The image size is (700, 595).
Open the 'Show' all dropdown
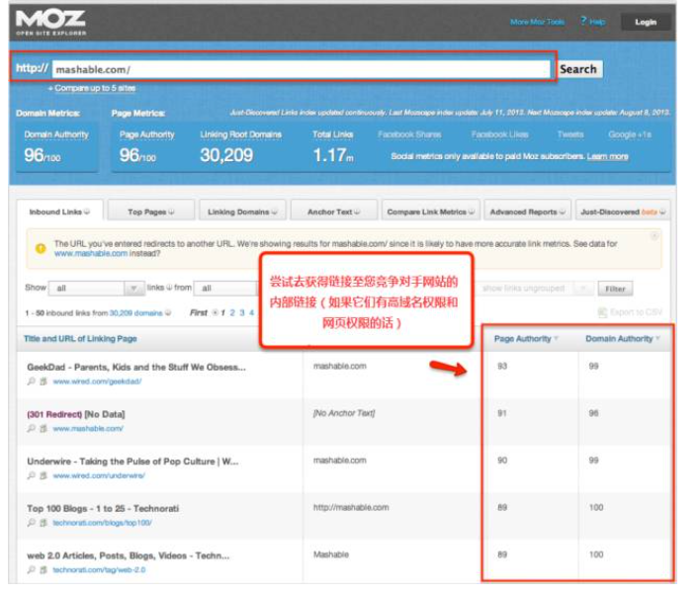pos(97,289)
